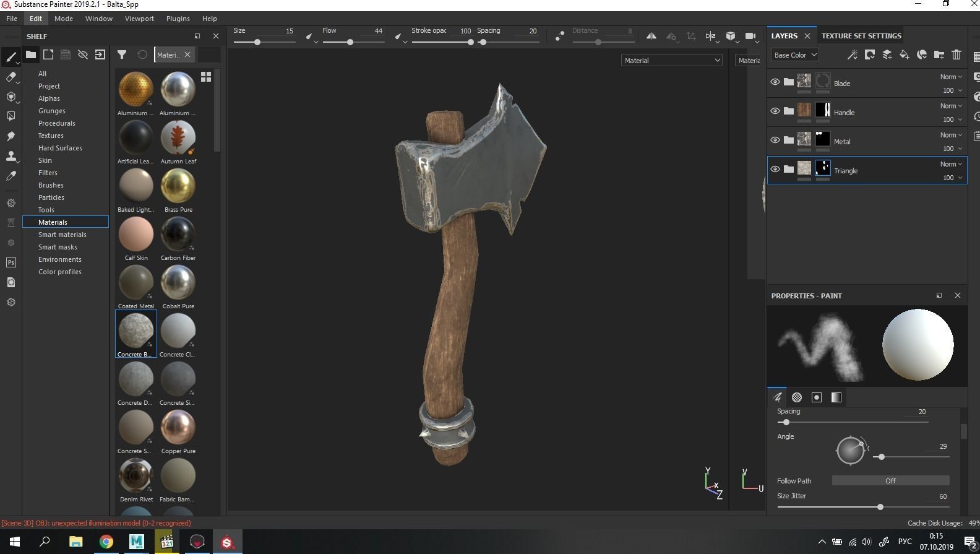
Task: Open the shelf filter funnel
Action: pos(122,54)
